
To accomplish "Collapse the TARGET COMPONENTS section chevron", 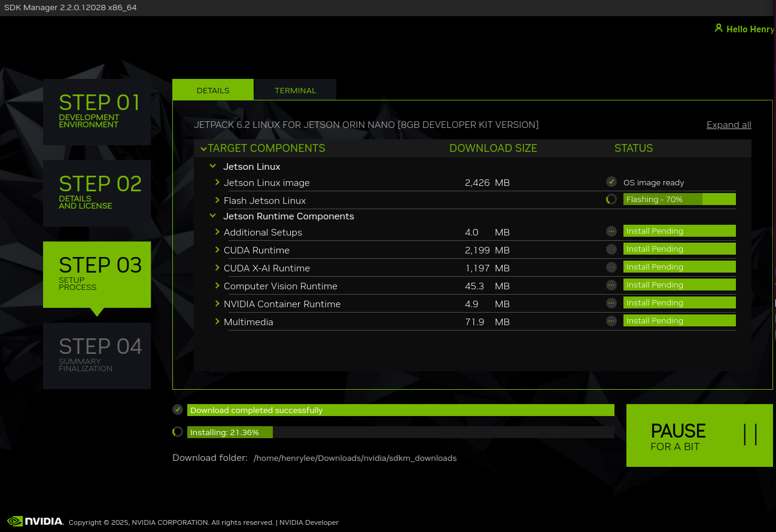I will tap(203, 148).
